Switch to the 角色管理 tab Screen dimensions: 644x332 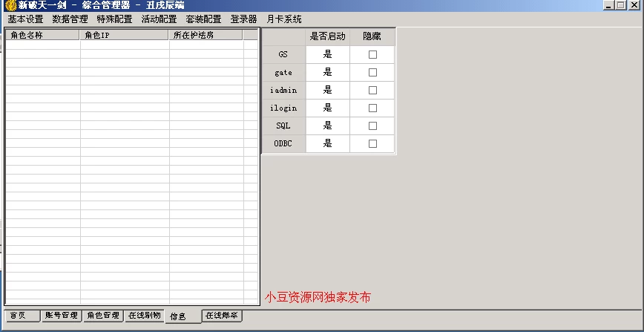click(103, 316)
